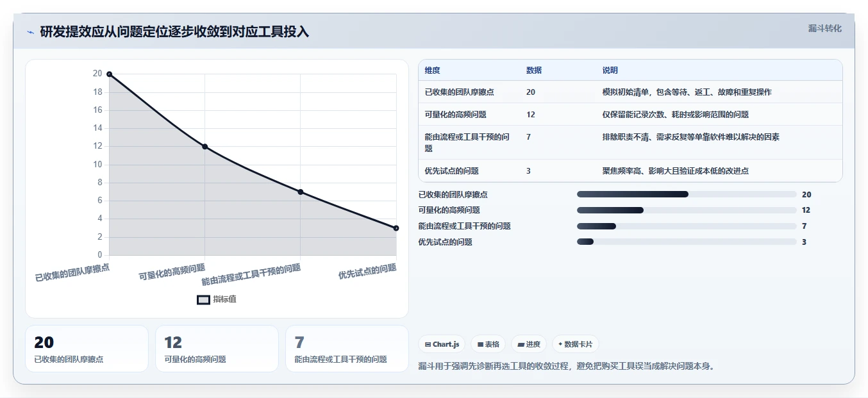Click the chart data point at value 12
The image size is (868, 398).
pos(204,147)
